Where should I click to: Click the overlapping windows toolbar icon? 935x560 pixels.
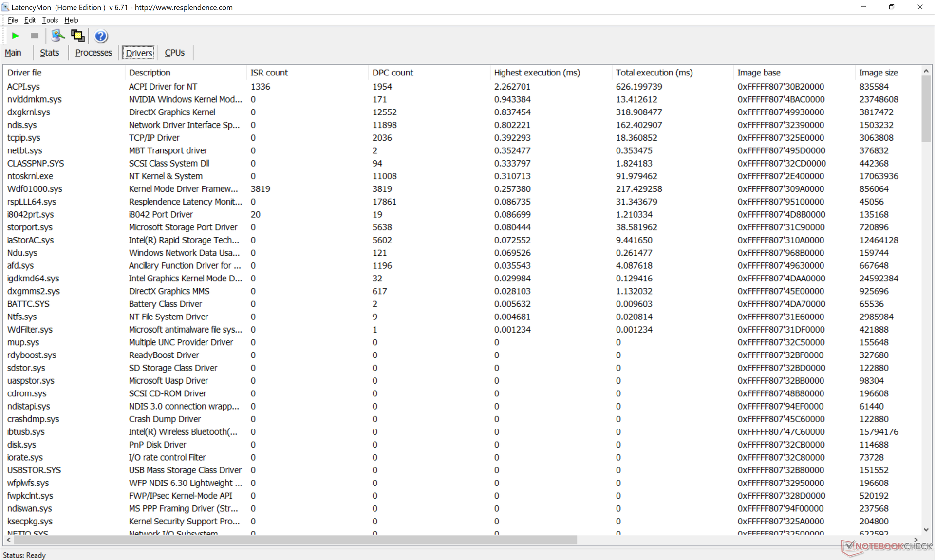(78, 36)
